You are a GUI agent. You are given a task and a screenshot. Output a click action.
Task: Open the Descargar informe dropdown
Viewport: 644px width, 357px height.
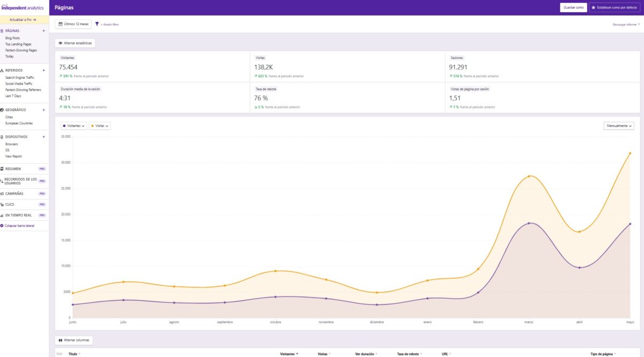[626, 25]
